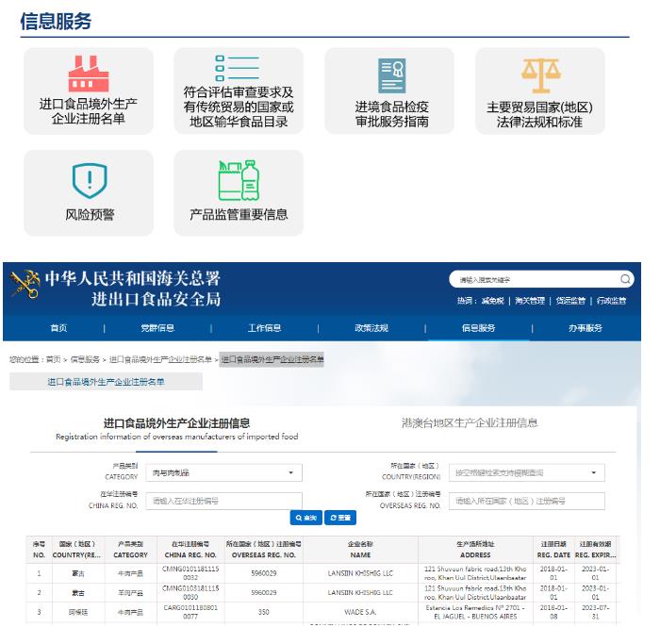Click the golden scales icon
This screenshot has height=644, width=660.
541,75
